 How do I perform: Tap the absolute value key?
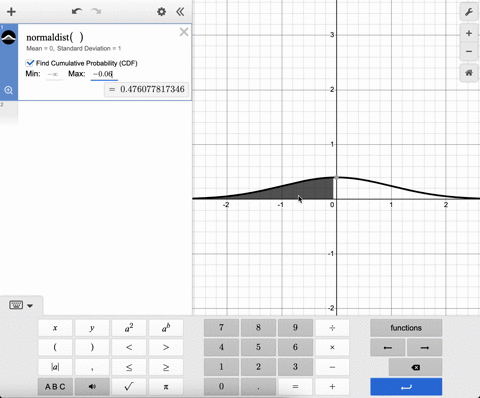tap(55, 367)
